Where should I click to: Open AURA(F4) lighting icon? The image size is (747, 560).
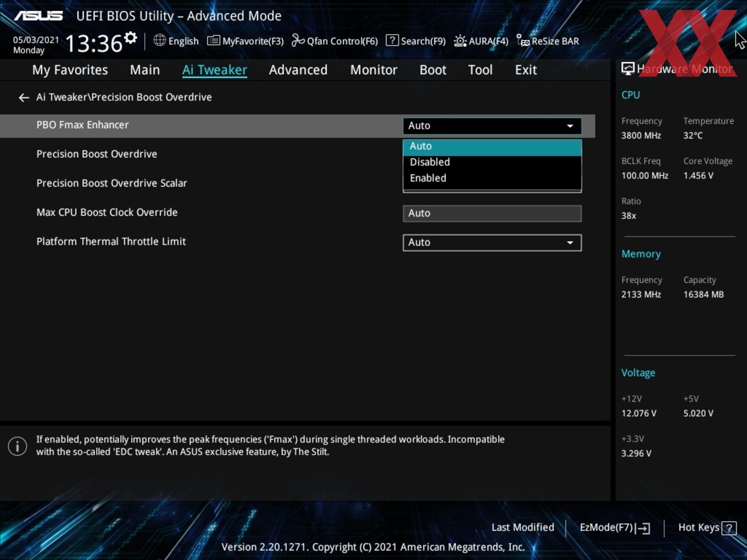(x=460, y=41)
